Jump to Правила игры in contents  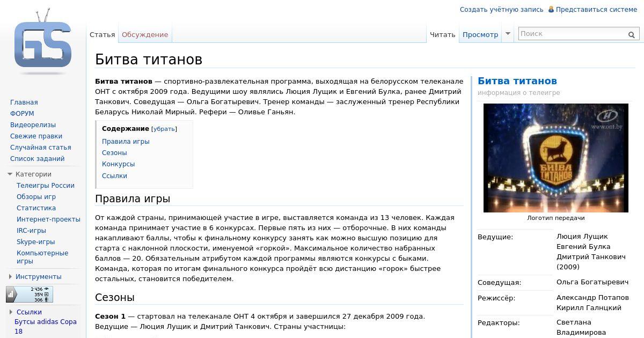pos(126,141)
